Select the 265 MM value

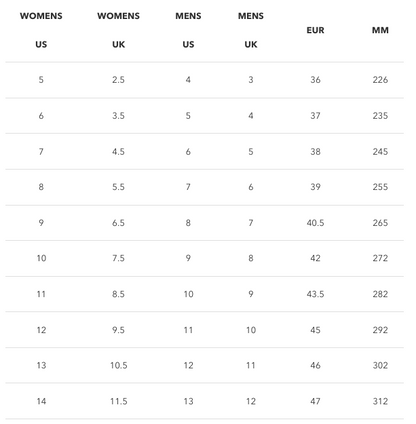point(380,223)
